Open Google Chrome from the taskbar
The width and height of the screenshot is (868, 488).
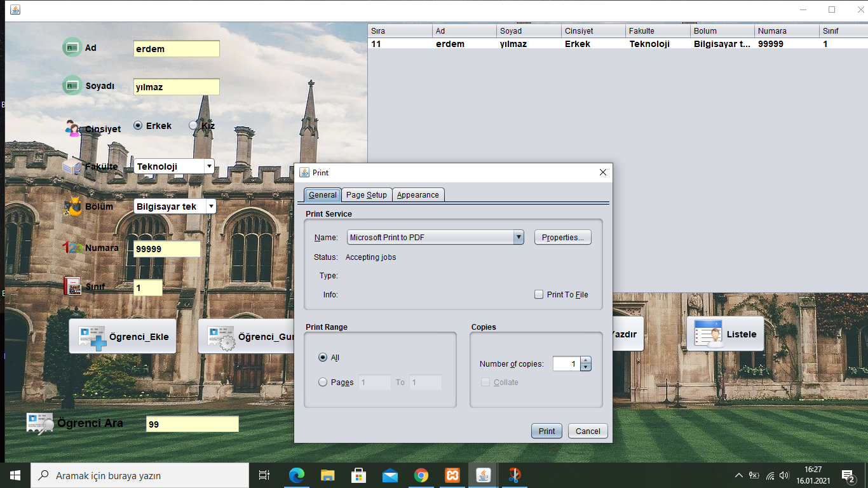point(421,475)
